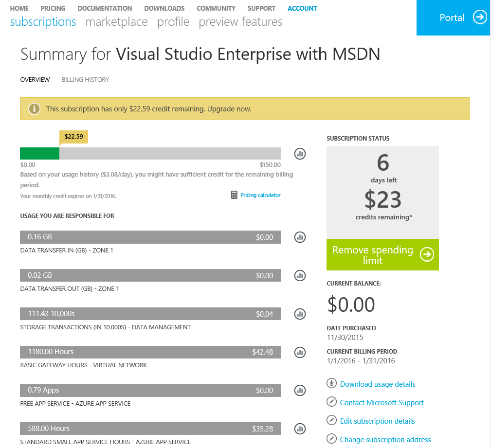Switch to BILLING HISTORY tab
491x448 pixels.
click(x=86, y=79)
